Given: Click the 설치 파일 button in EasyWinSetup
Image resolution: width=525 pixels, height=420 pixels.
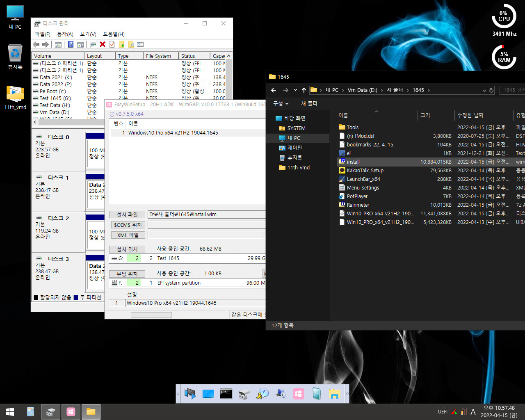Looking at the screenshot, I should click(127, 215).
